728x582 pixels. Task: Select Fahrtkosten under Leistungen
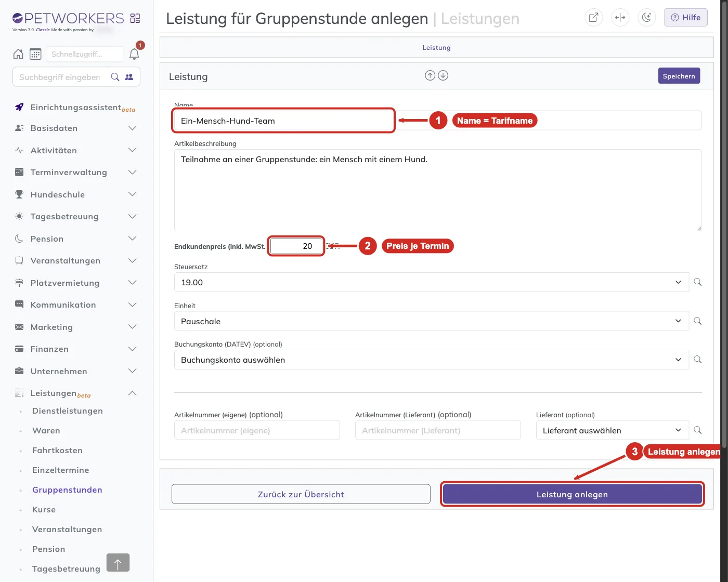click(x=57, y=451)
